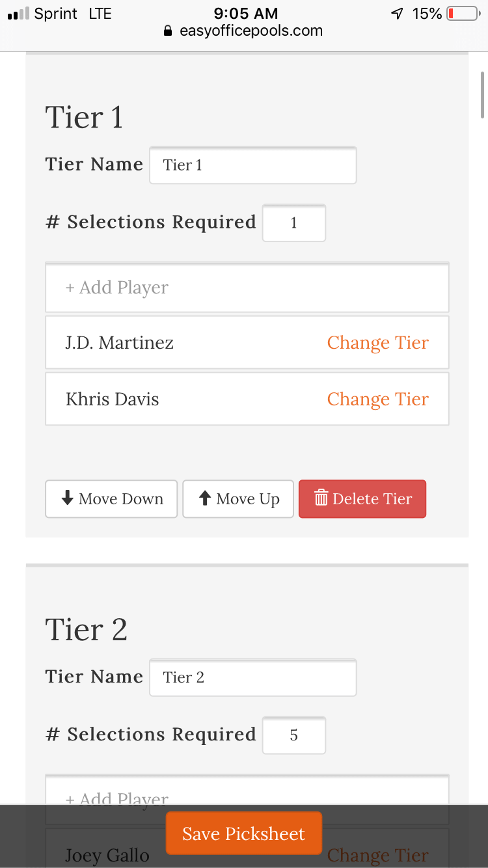
Task: Click the down arrow icon on Move Down
Action: pos(66,498)
